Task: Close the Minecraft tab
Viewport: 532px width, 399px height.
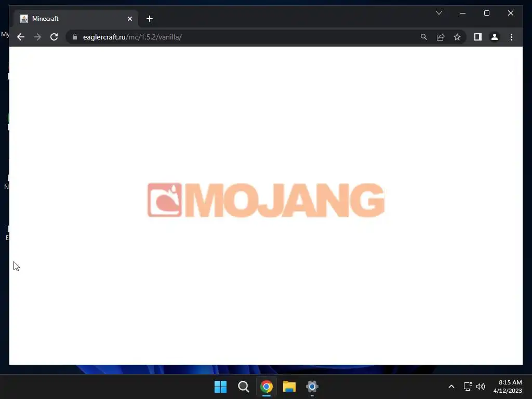Action: pyautogui.click(x=129, y=19)
